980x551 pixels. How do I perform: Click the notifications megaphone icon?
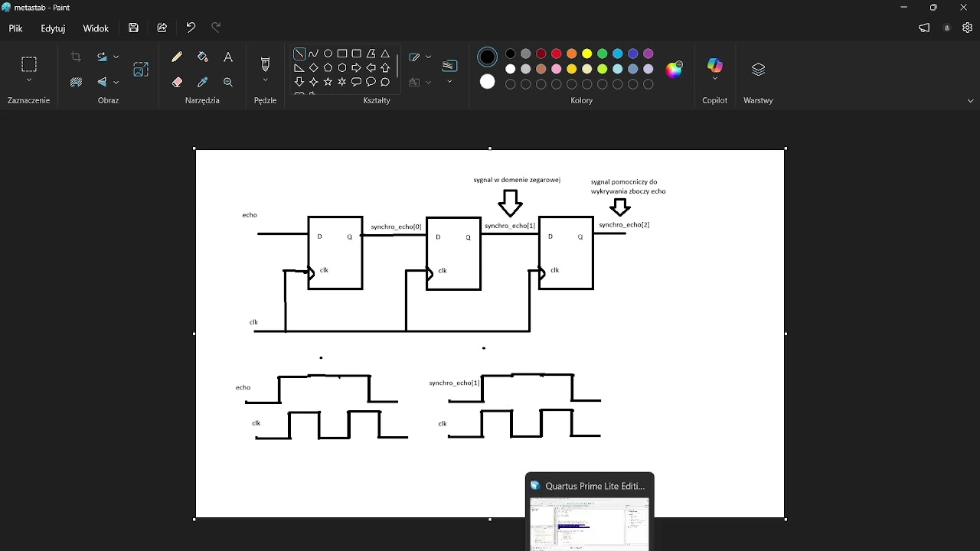pos(925,28)
